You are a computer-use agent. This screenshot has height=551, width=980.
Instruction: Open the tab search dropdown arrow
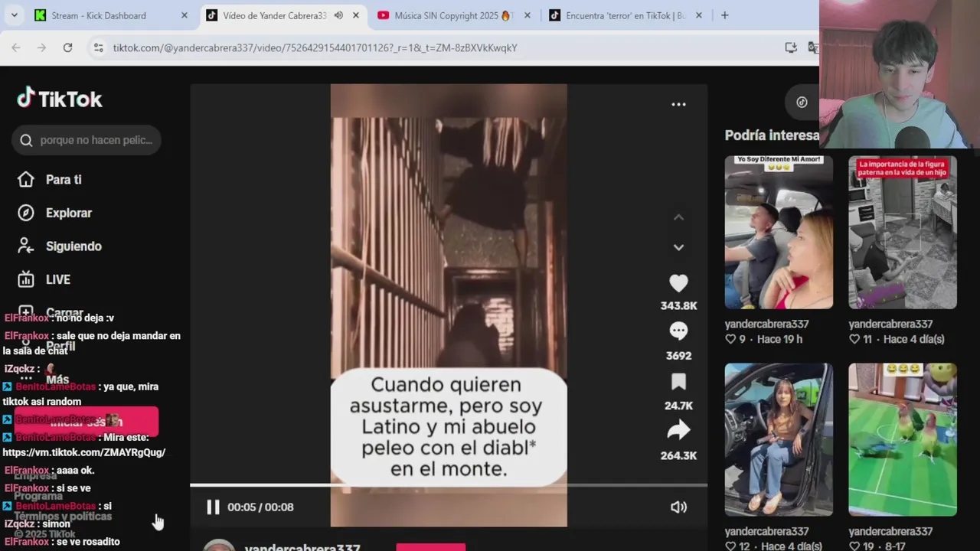pos(15,15)
